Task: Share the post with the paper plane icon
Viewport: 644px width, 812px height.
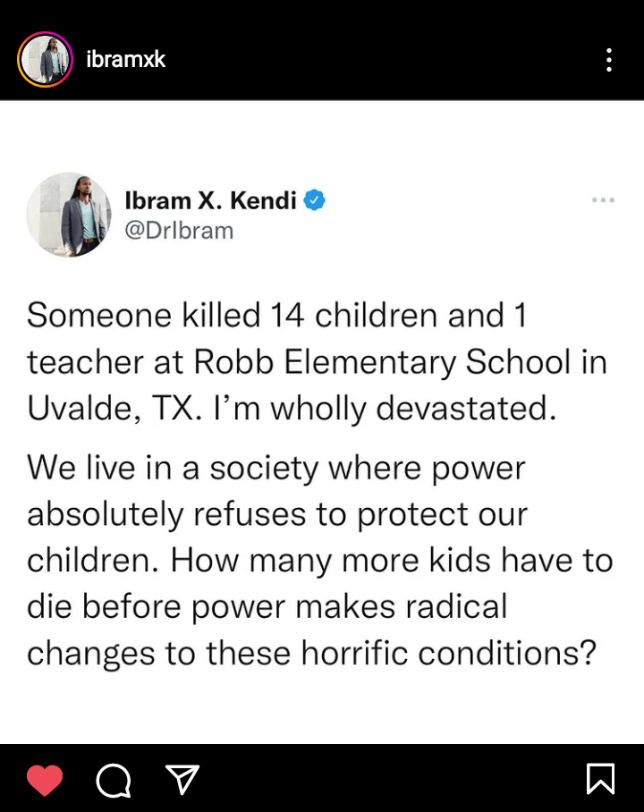Action: [x=182, y=780]
